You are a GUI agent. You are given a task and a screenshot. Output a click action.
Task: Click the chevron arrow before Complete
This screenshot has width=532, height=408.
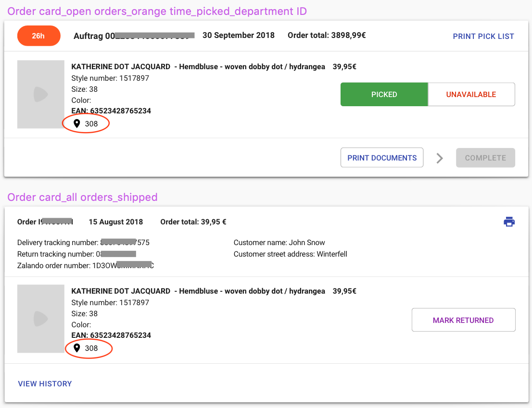[440, 158]
